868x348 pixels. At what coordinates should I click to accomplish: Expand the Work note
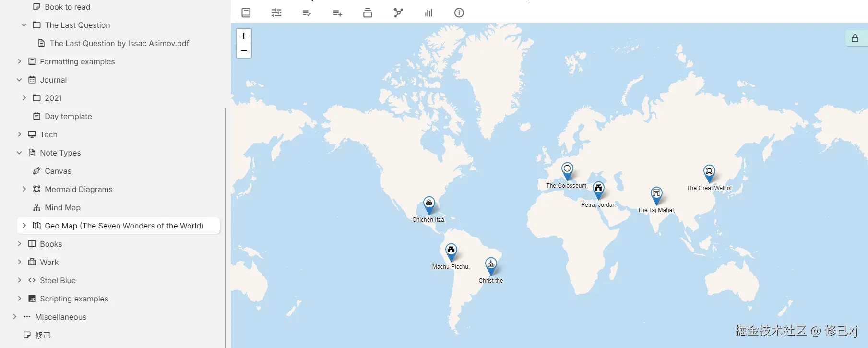pyautogui.click(x=19, y=262)
